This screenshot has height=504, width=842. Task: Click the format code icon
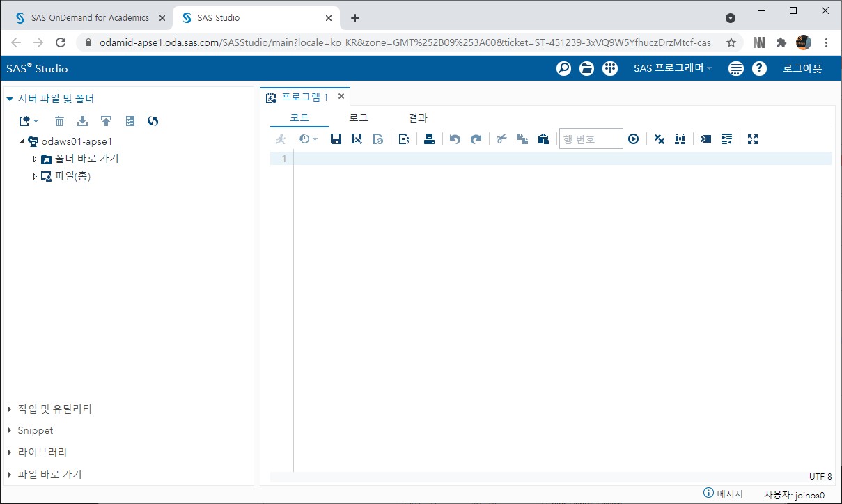726,139
